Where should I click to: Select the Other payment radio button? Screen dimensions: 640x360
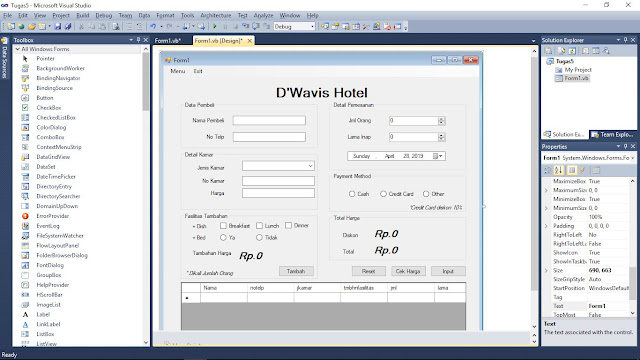click(x=426, y=194)
